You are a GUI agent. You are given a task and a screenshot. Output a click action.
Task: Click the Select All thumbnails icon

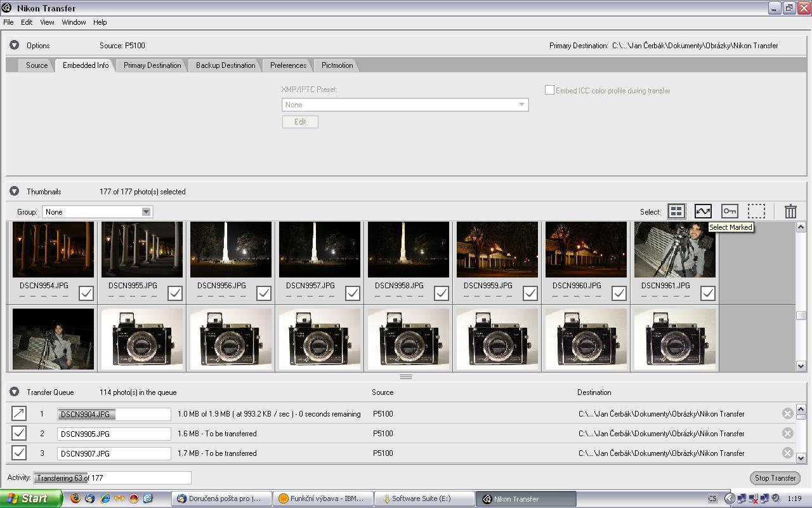coord(676,211)
